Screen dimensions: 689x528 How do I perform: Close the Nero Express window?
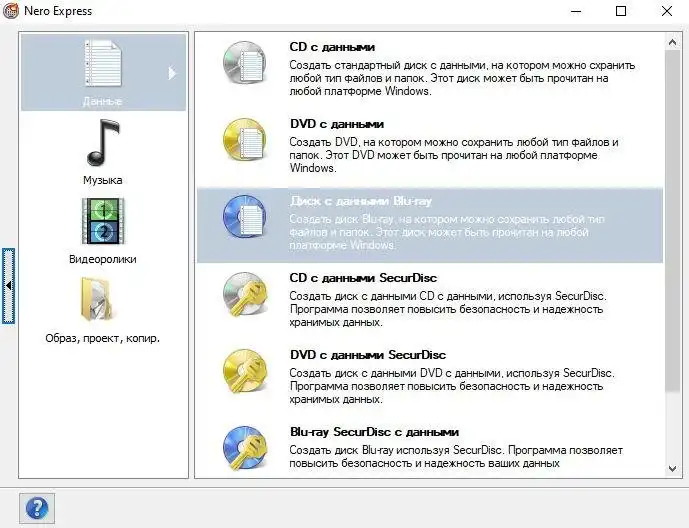click(x=667, y=11)
